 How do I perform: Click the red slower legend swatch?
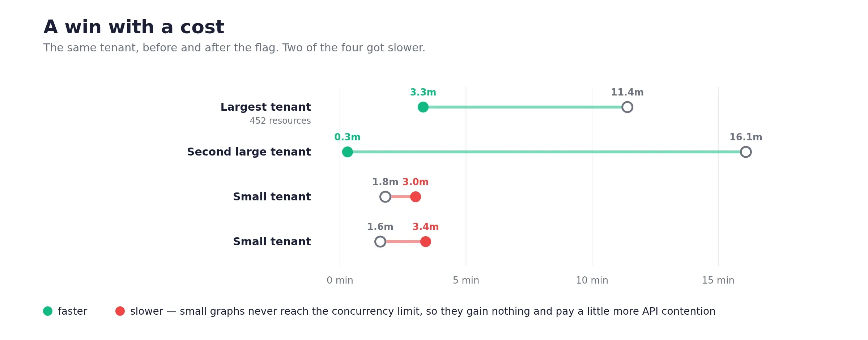(120, 311)
